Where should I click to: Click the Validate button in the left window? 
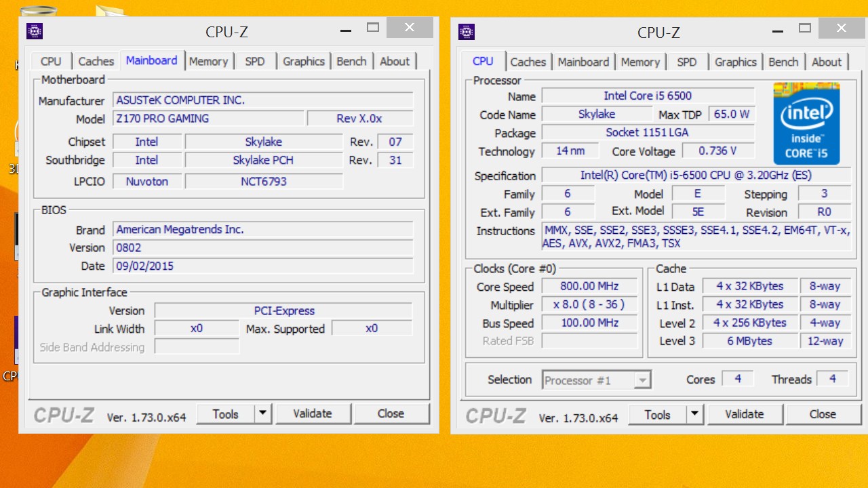(x=313, y=413)
